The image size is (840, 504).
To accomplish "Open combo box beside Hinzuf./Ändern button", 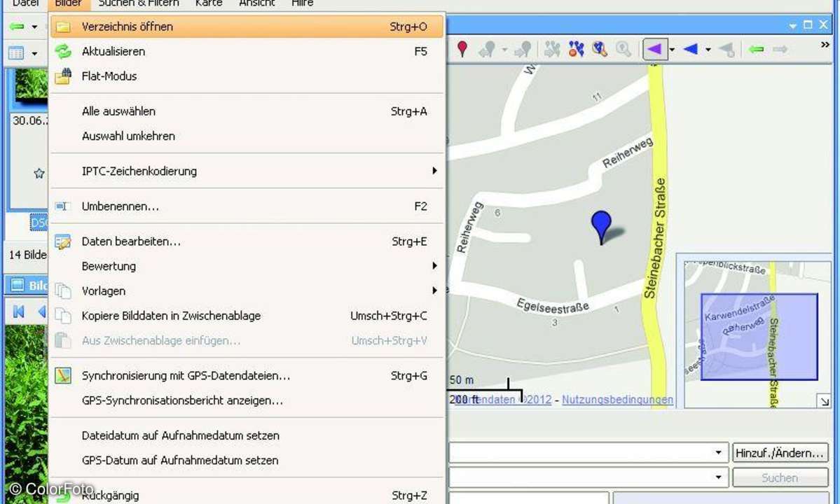I will [x=718, y=453].
